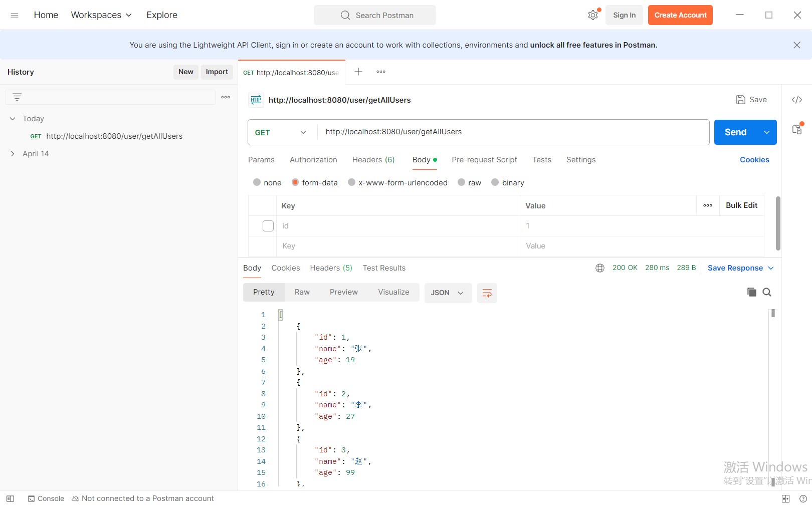Toggle line wrapping for the JSON response
Viewport: 812px width, 506px height.
(487, 293)
